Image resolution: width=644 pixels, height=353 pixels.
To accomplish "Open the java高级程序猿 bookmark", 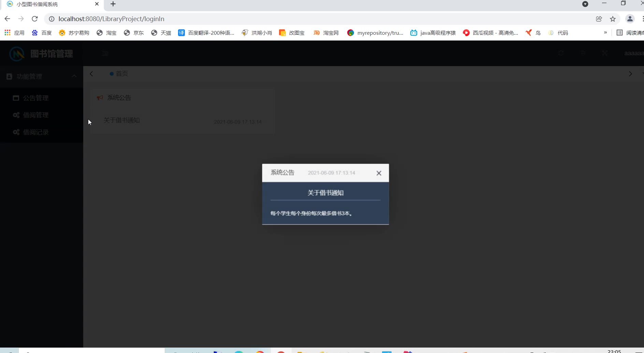I will tap(433, 33).
